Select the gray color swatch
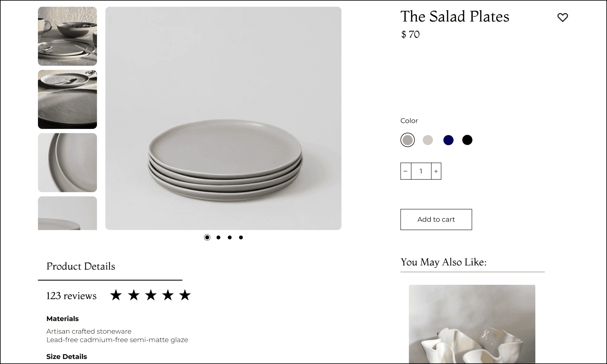 point(407,140)
